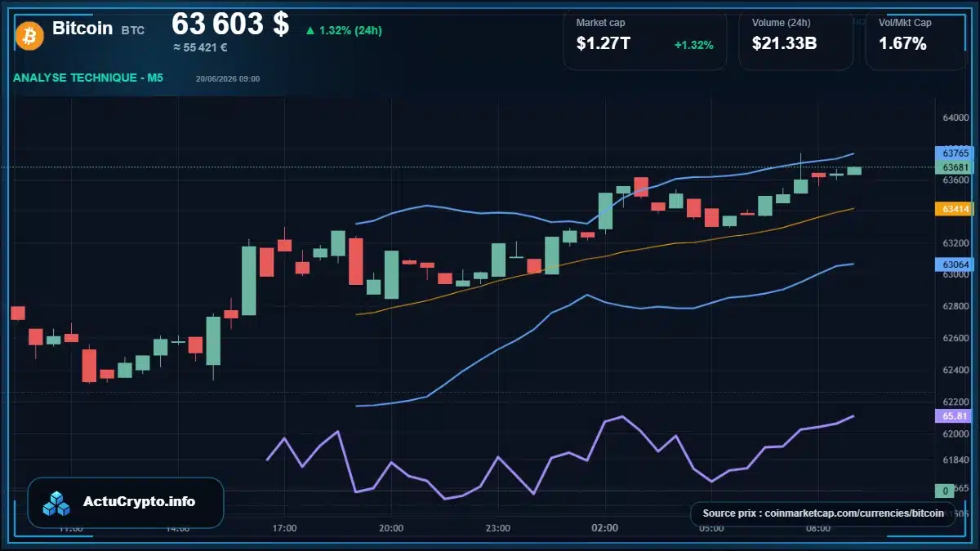Click the 62600 price axis label
The image size is (980, 551).
[x=955, y=338]
